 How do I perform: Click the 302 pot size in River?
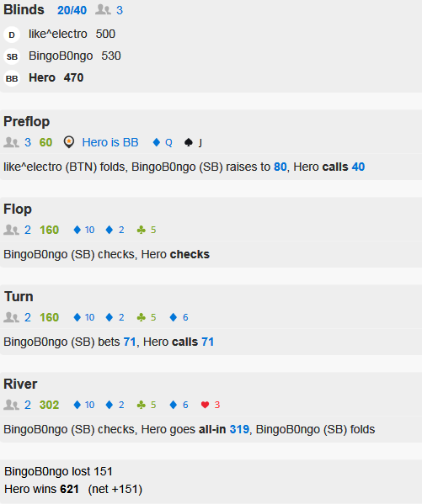click(x=49, y=405)
